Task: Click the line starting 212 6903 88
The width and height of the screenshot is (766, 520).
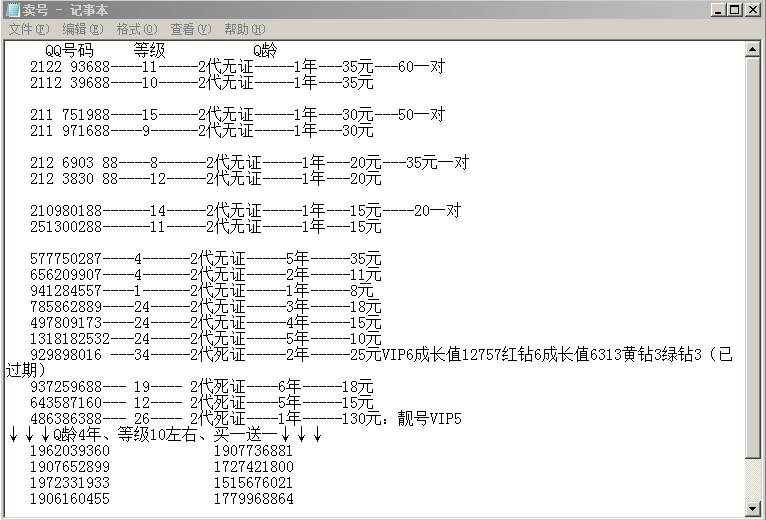Action: (249, 162)
